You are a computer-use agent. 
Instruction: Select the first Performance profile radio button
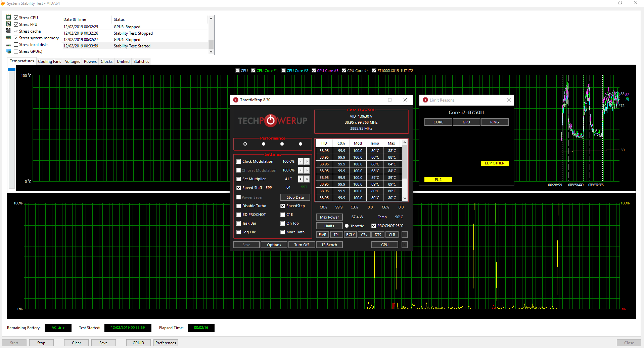245,144
